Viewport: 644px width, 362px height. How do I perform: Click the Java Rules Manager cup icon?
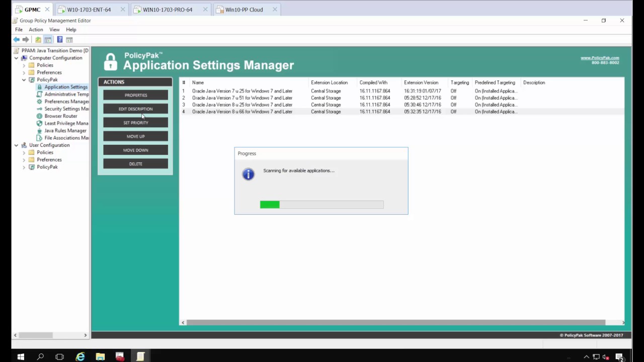[x=40, y=131]
